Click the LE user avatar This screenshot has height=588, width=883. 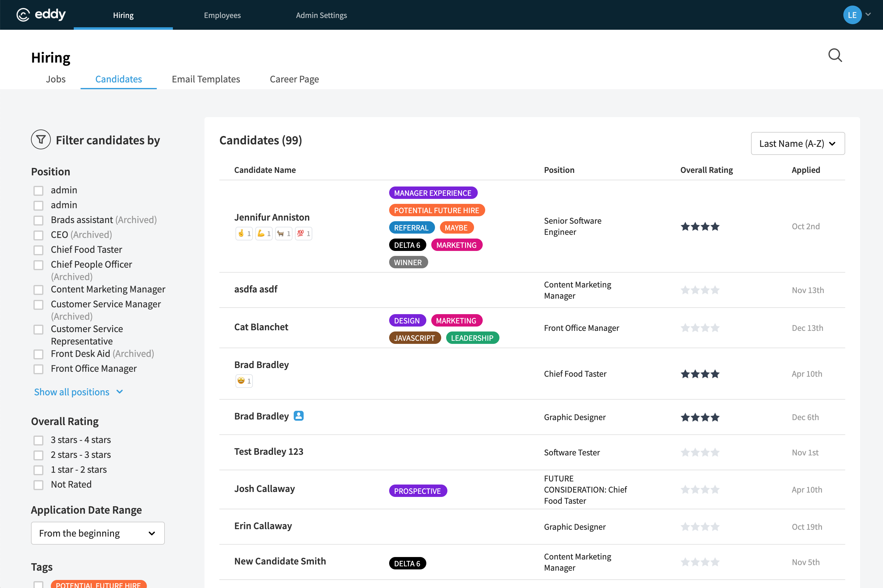(852, 15)
